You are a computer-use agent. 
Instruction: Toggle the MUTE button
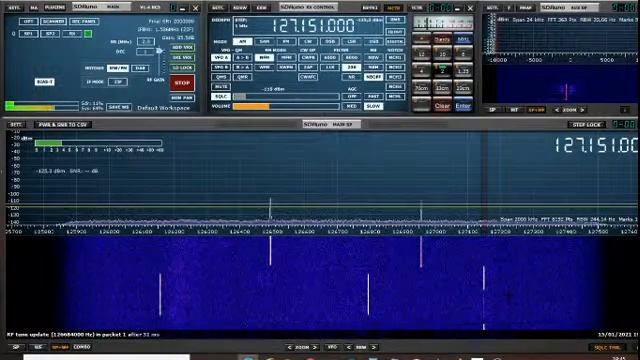[221, 87]
